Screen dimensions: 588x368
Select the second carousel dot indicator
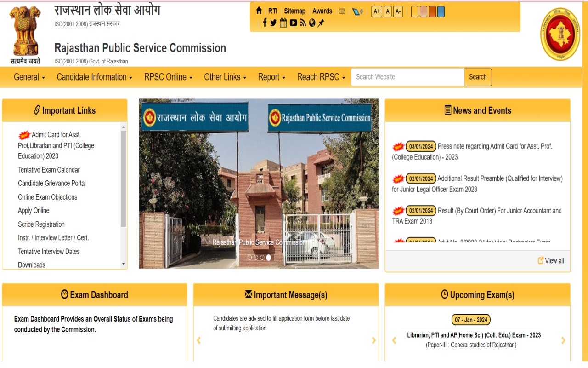(256, 258)
